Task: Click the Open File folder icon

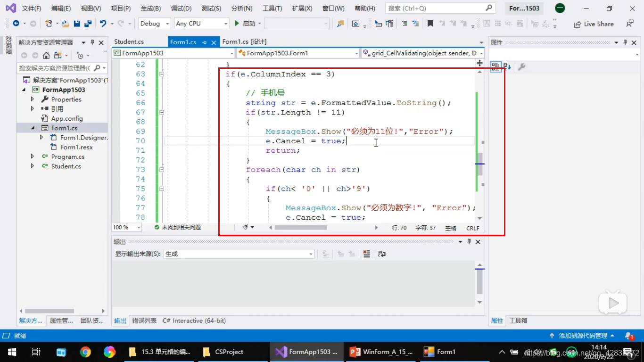Action: pos(66,24)
